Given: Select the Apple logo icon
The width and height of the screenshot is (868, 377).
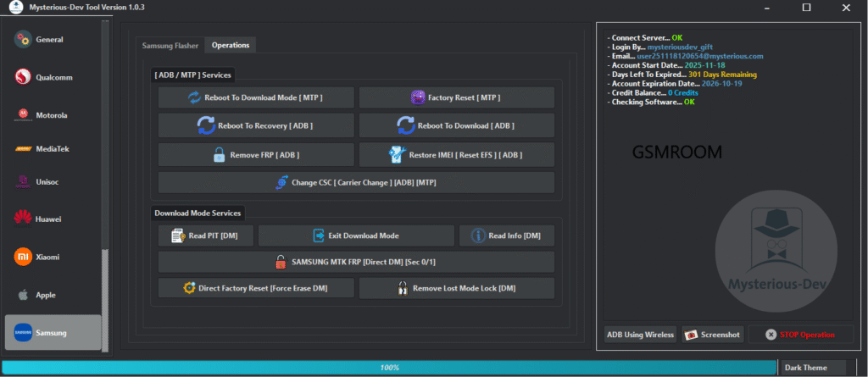Looking at the screenshot, I should coord(23,295).
